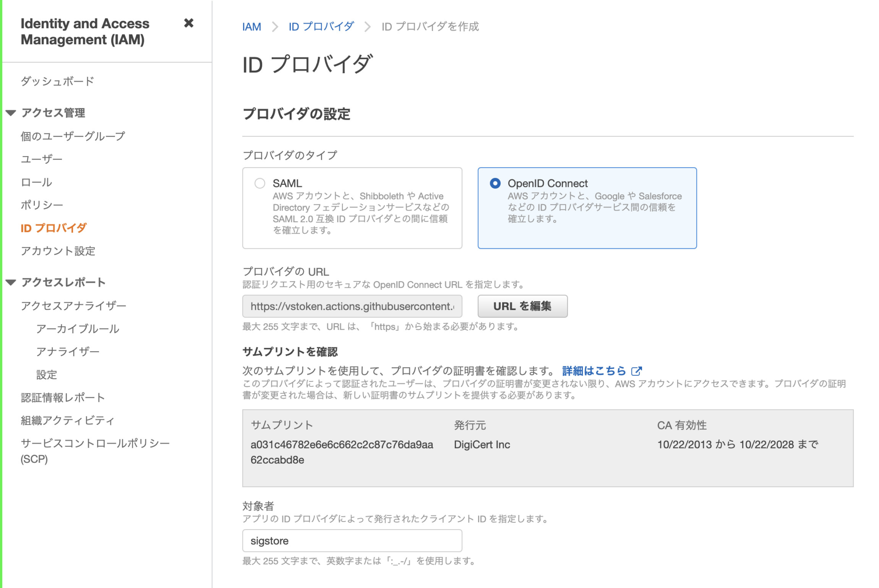
Task: Click the sigstore audience input field
Action: tap(352, 540)
